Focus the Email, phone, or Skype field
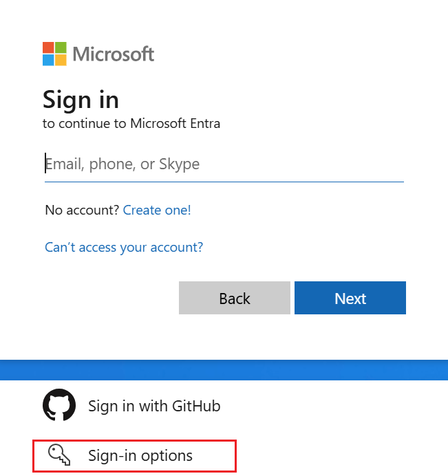Screen dimensions: 448x476 224,164
